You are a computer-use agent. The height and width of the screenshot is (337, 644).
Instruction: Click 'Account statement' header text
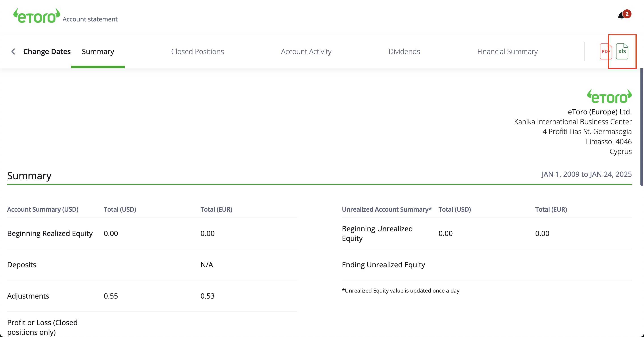(x=90, y=19)
